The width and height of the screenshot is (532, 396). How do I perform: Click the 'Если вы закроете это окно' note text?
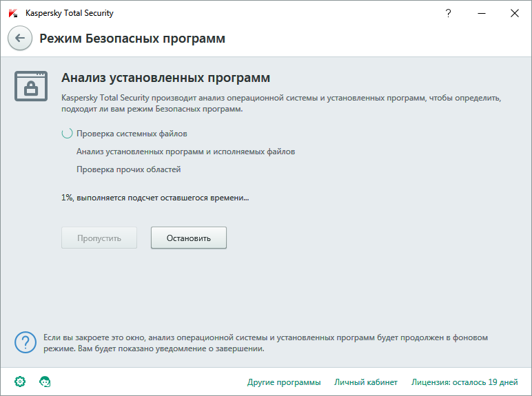click(x=266, y=343)
